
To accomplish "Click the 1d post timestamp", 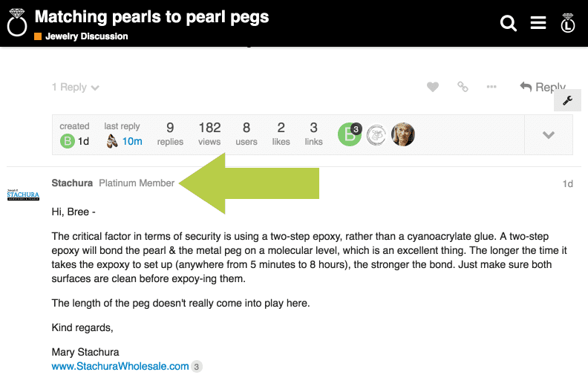I will coord(567,184).
